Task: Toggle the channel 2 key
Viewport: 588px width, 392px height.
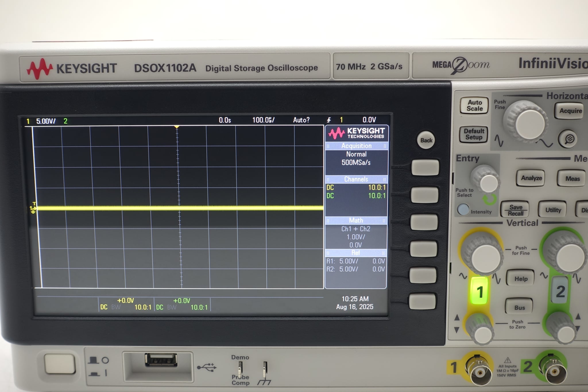Action: tap(560, 290)
